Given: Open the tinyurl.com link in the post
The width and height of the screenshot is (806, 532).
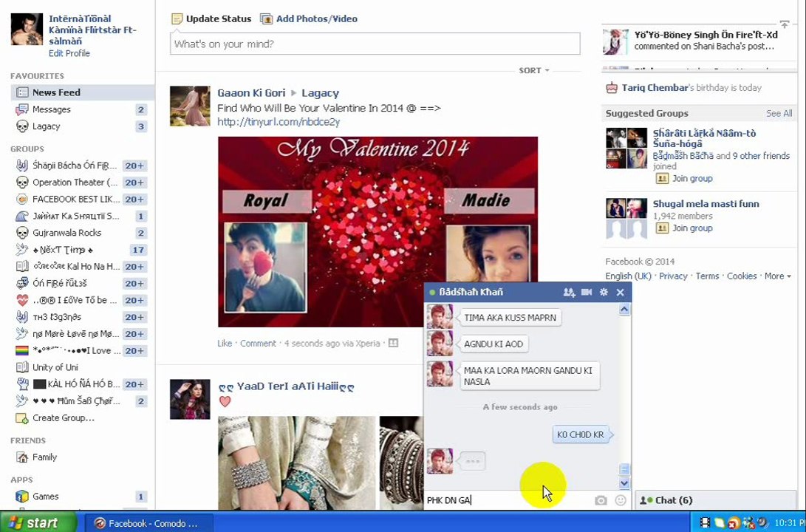Looking at the screenshot, I should point(278,122).
